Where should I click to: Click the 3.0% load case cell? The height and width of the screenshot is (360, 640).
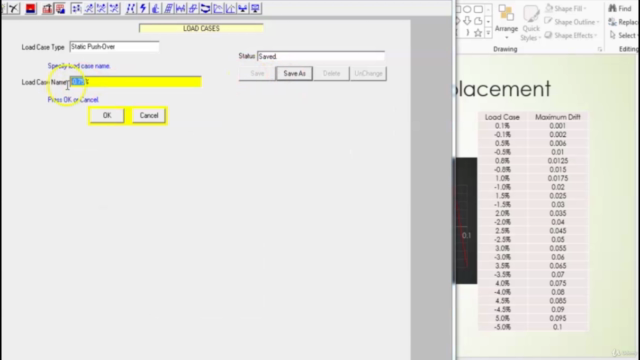(x=502, y=248)
